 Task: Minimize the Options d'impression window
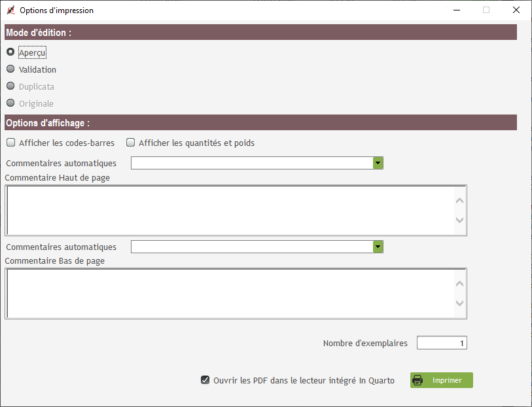[456, 10]
